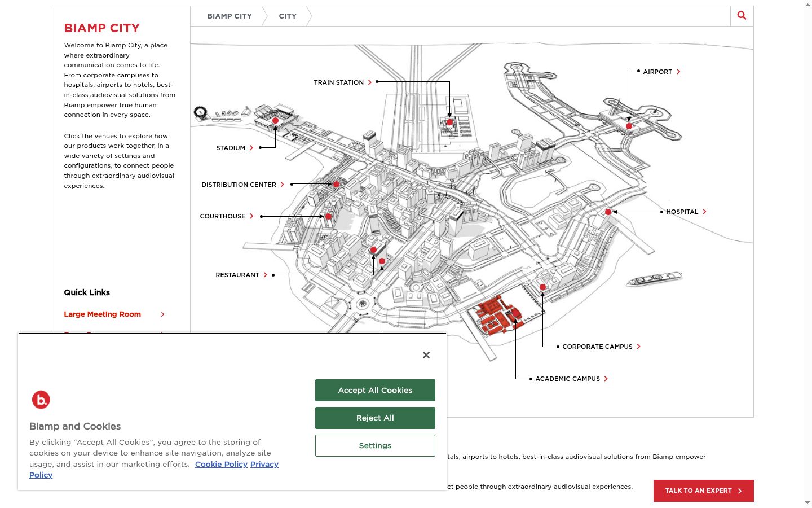The width and height of the screenshot is (812, 508).
Task: Click Talk to an Expert button
Action: click(x=704, y=491)
